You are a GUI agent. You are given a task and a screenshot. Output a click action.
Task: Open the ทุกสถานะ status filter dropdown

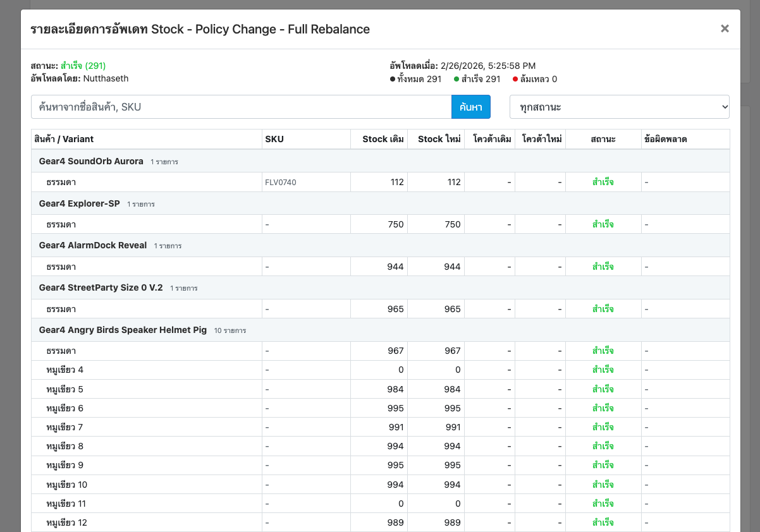[620, 107]
